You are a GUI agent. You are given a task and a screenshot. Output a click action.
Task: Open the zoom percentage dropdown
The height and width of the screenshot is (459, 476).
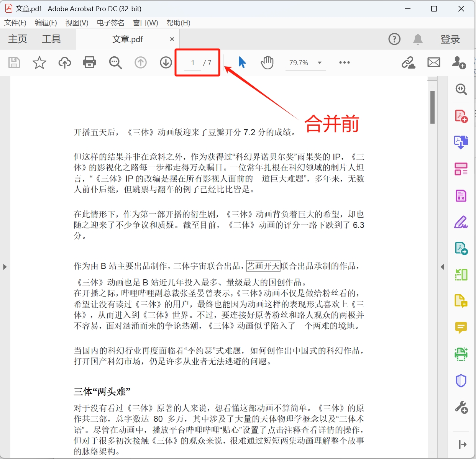pos(319,62)
